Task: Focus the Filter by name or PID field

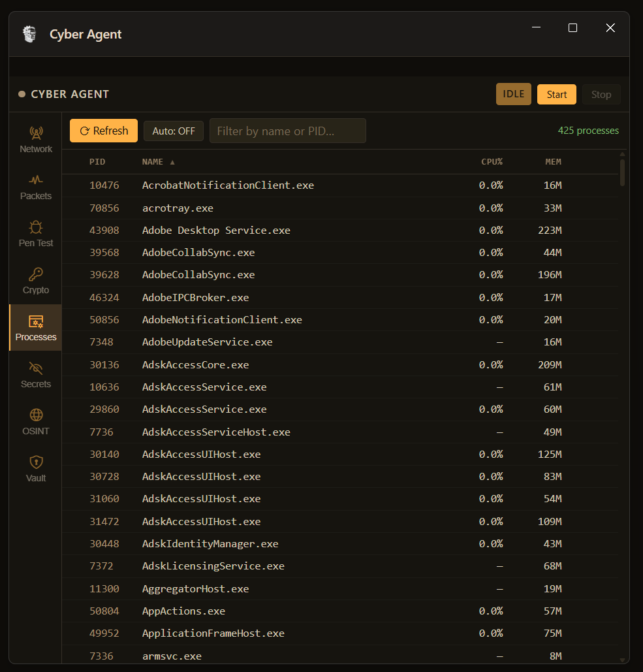Action: tap(287, 131)
